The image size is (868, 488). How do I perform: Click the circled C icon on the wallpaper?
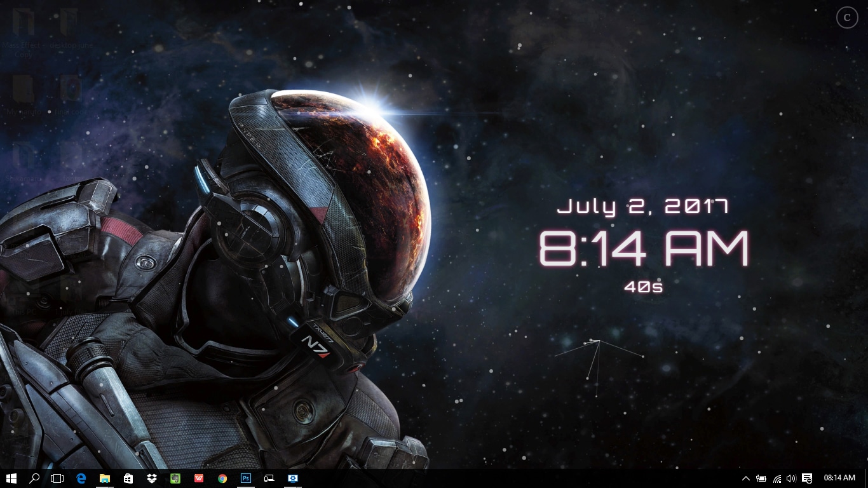(x=846, y=18)
